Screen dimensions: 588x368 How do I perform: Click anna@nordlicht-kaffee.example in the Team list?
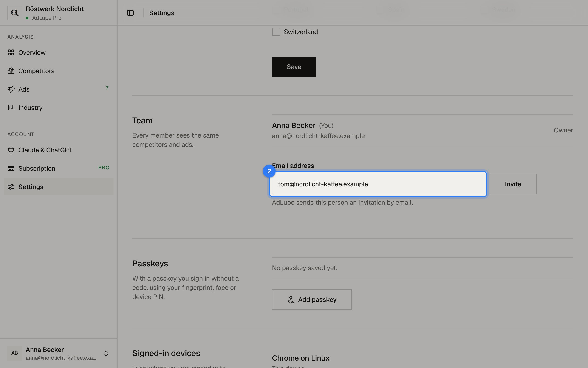318,136
